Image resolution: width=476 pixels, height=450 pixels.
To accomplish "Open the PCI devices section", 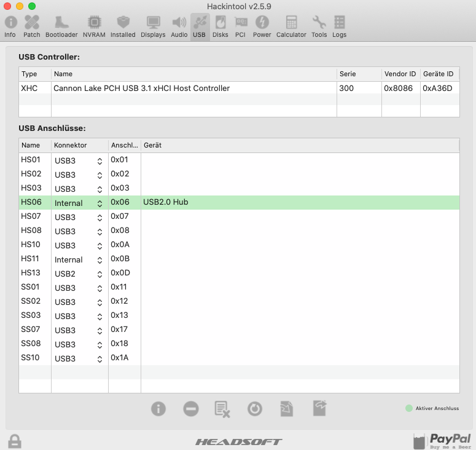I will 240,26.
